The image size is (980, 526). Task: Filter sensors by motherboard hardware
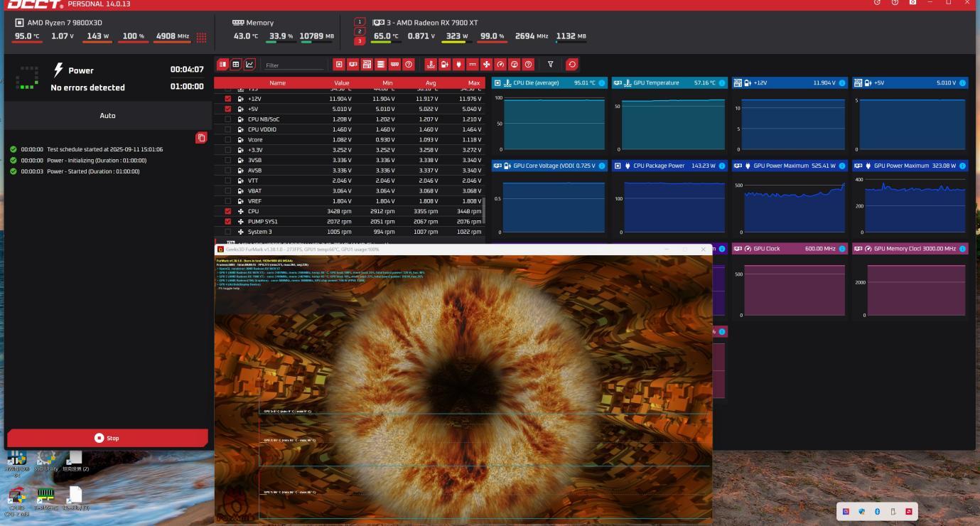coord(367,65)
